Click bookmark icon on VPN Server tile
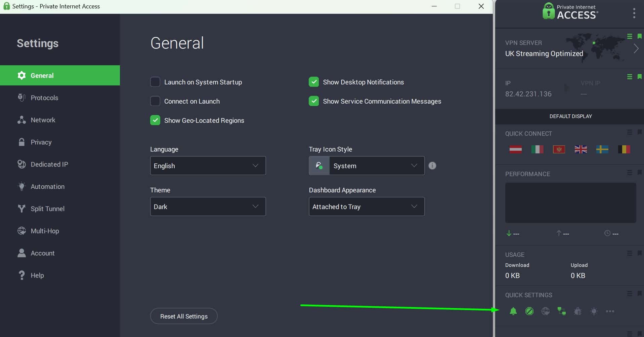This screenshot has height=337, width=644. coord(640,36)
